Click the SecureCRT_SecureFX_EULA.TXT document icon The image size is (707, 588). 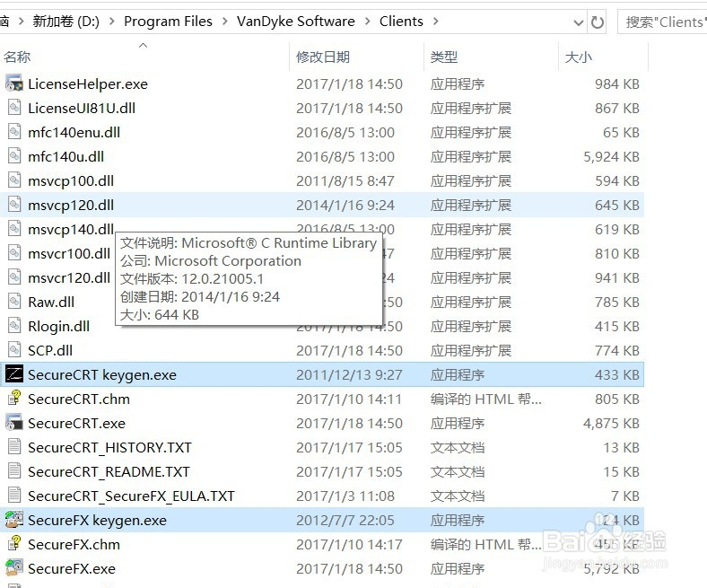click(14, 496)
